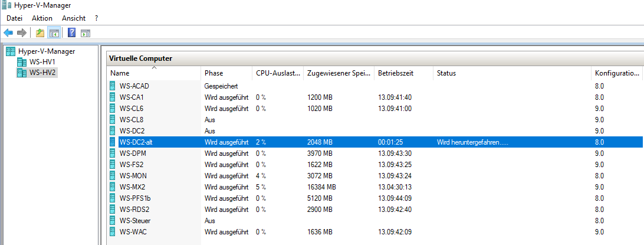The image size is (644, 245).
Task: Click the WS-WAC virtual machine icon
Action: point(113,232)
